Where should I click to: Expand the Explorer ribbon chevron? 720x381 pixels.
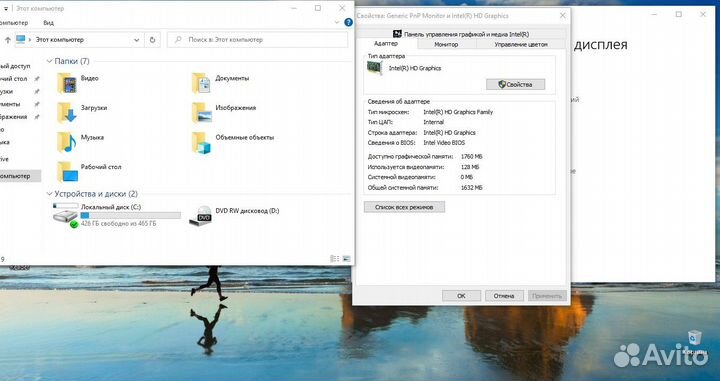coord(337,22)
